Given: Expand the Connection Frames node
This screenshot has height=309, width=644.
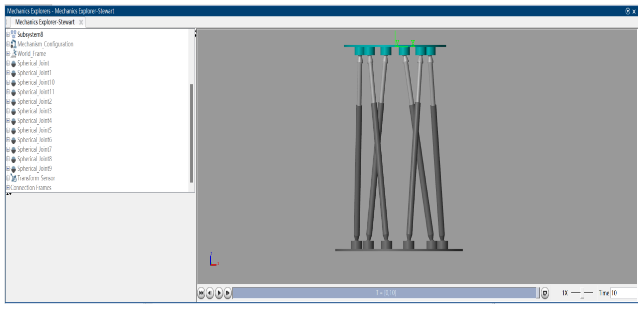Looking at the screenshot, I should (8, 187).
